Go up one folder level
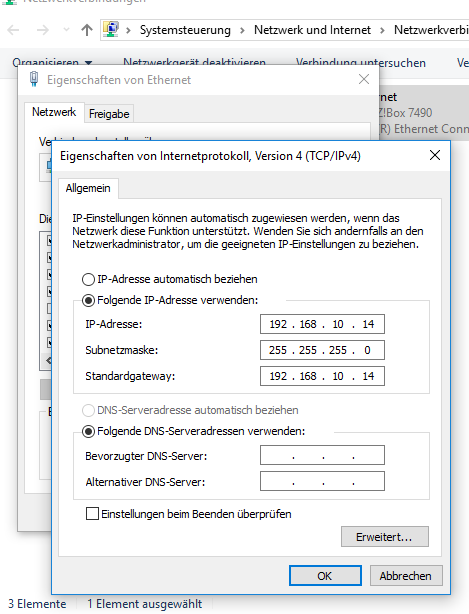This screenshot has height=614, width=469. [87, 30]
